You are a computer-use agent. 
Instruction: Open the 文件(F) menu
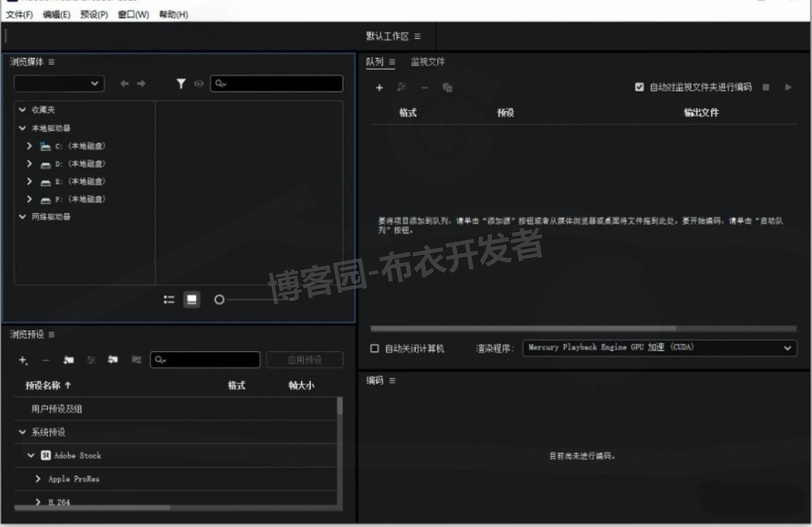(19, 14)
